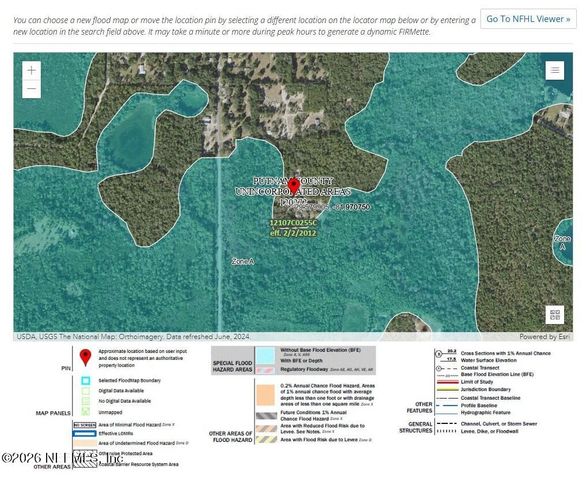
Task: Click the Without Base Flood Elevation swatch
Action: click(266, 355)
